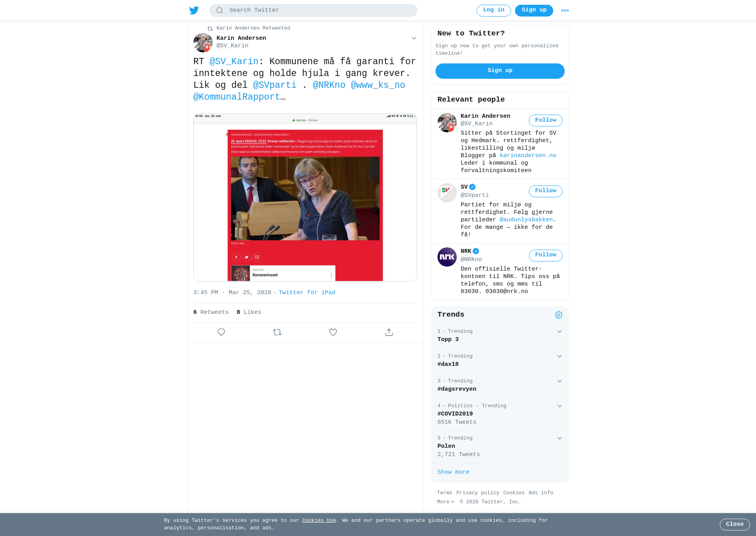Follow the @NRKno account
This screenshot has height=536, width=756.
coord(545,255)
